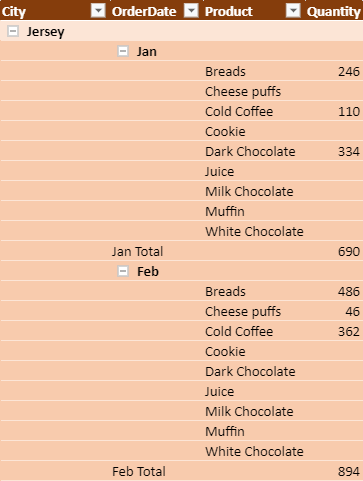Viewport: 363px width, 481px height.
Task: Select the Jan Milk Chocolate product cell
Action: point(249,192)
